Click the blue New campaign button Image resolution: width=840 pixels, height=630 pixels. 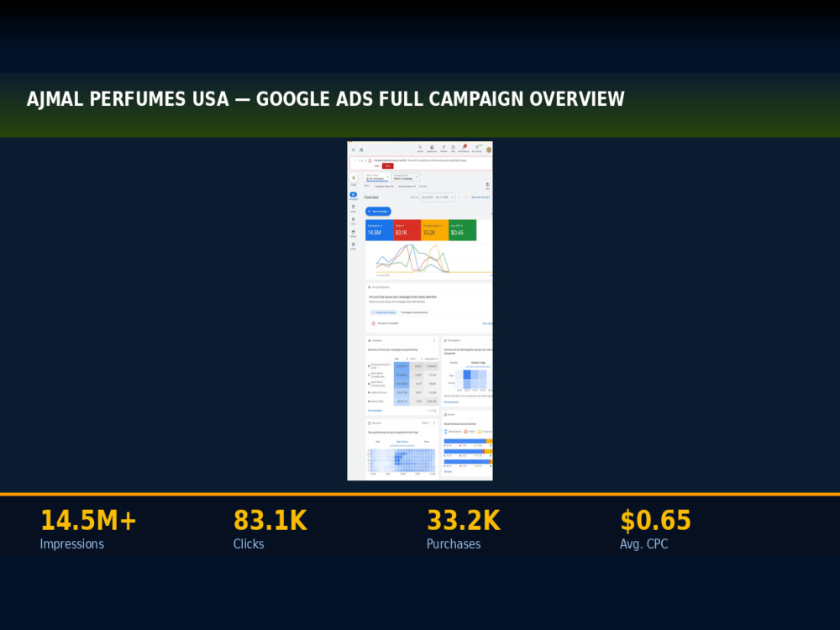(378, 211)
